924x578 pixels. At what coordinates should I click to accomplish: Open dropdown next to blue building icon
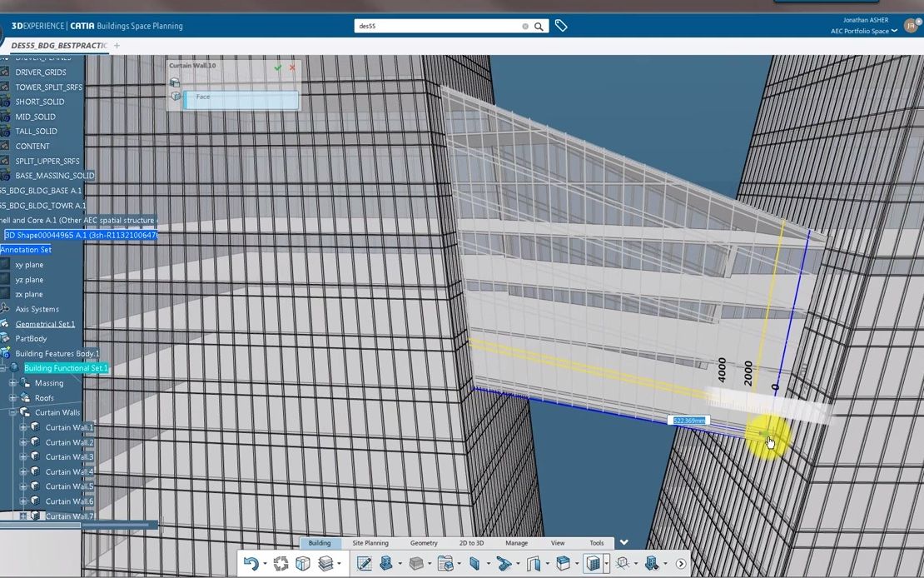coord(400,565)
